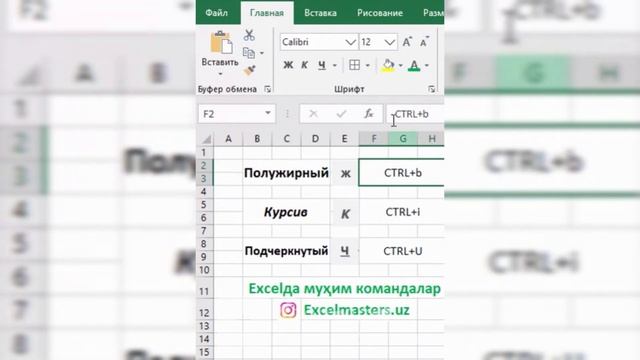Select the cell containing CTRL+b
640x360 pixels.
point(402,173)
